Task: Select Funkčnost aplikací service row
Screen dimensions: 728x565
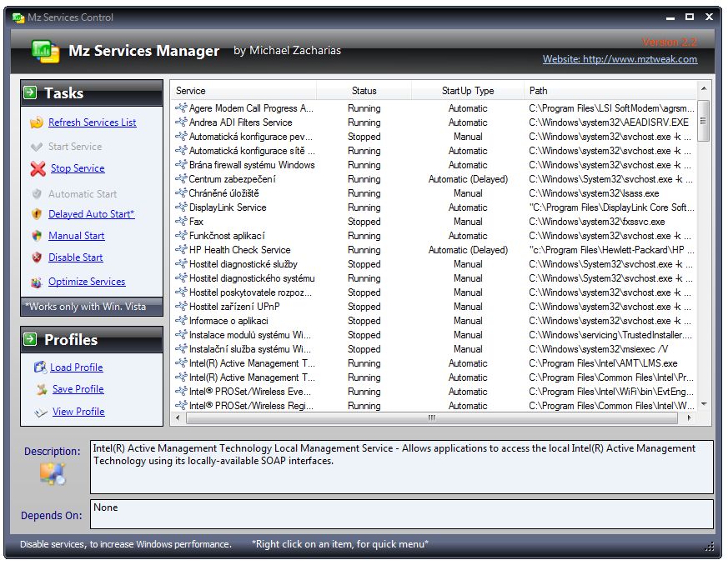Action: pos(434,236)
